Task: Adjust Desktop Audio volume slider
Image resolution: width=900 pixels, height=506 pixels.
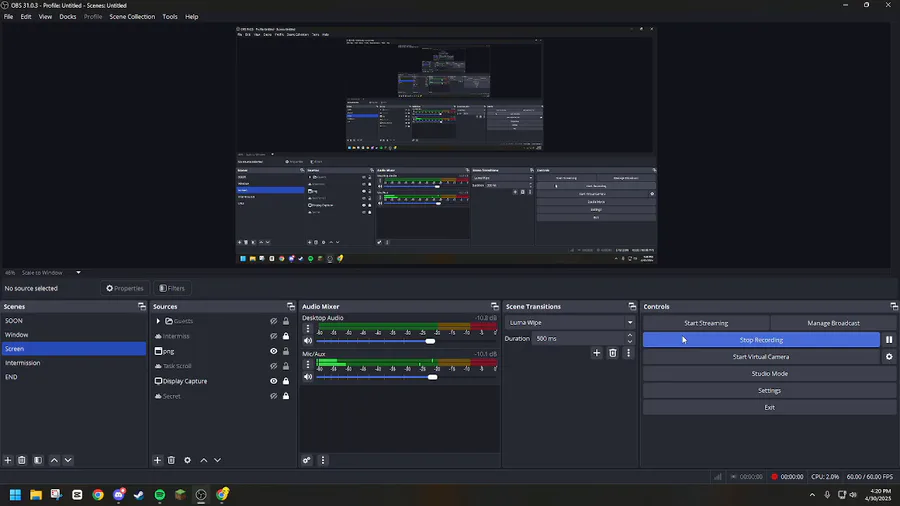Action: (429, 341)
